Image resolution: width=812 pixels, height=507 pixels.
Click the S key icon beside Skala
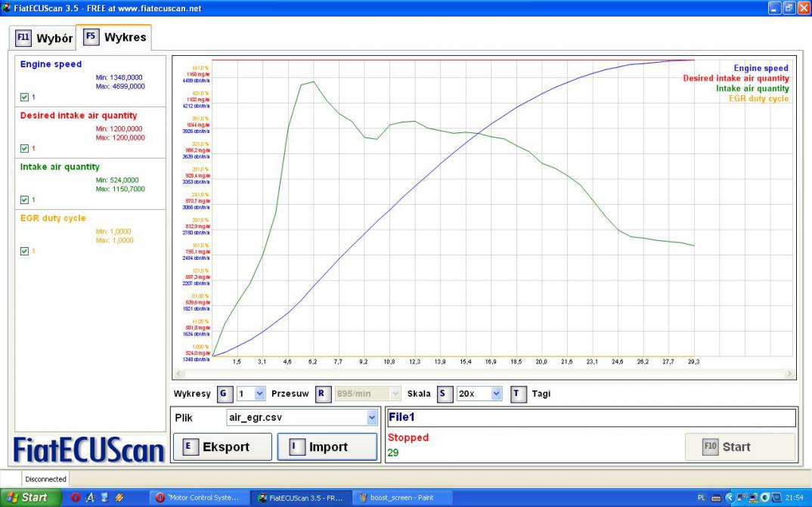[x=444, y=394]
